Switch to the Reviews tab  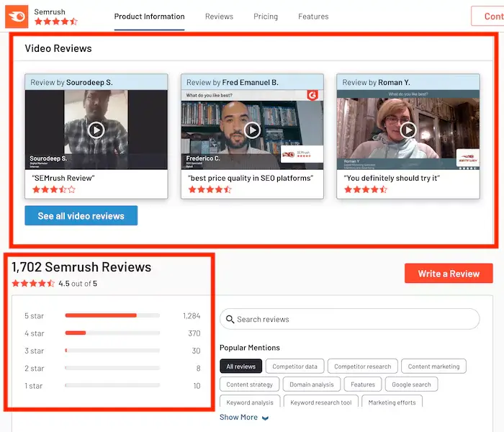click(219, 17)
